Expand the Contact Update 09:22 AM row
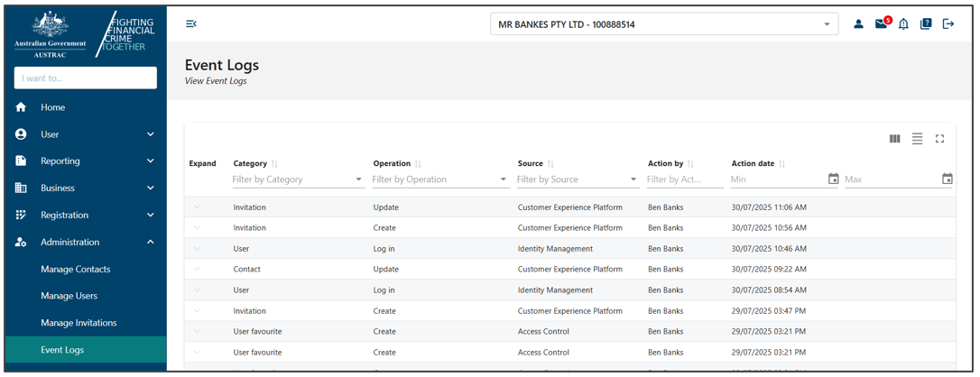Image resolution: width=980 pixels, height=377 pixels. 197,269
